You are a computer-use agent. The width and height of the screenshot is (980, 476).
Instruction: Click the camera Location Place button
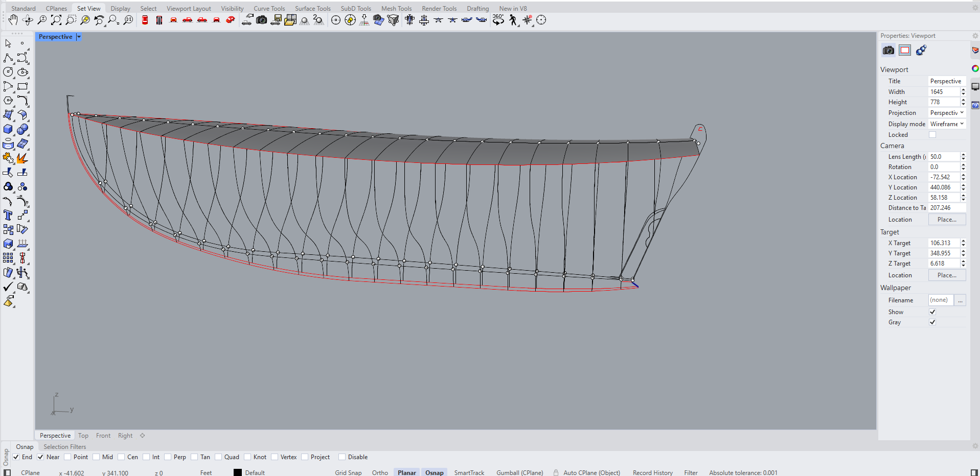947,220
